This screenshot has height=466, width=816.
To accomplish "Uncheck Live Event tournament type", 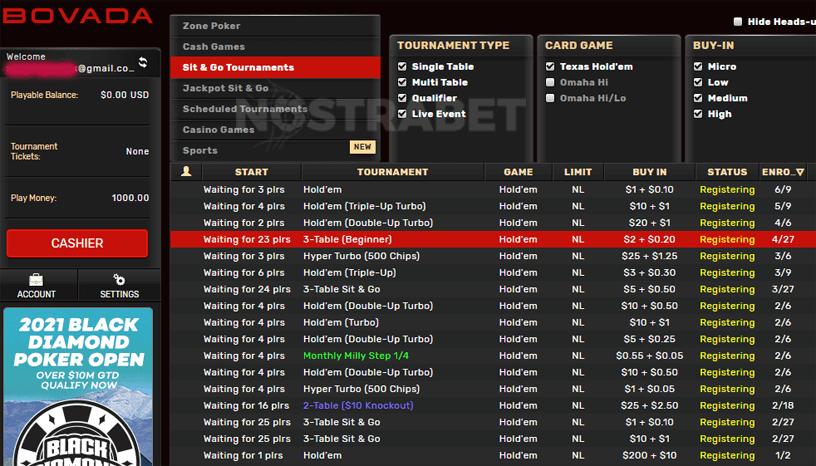I will pos(402,114).
